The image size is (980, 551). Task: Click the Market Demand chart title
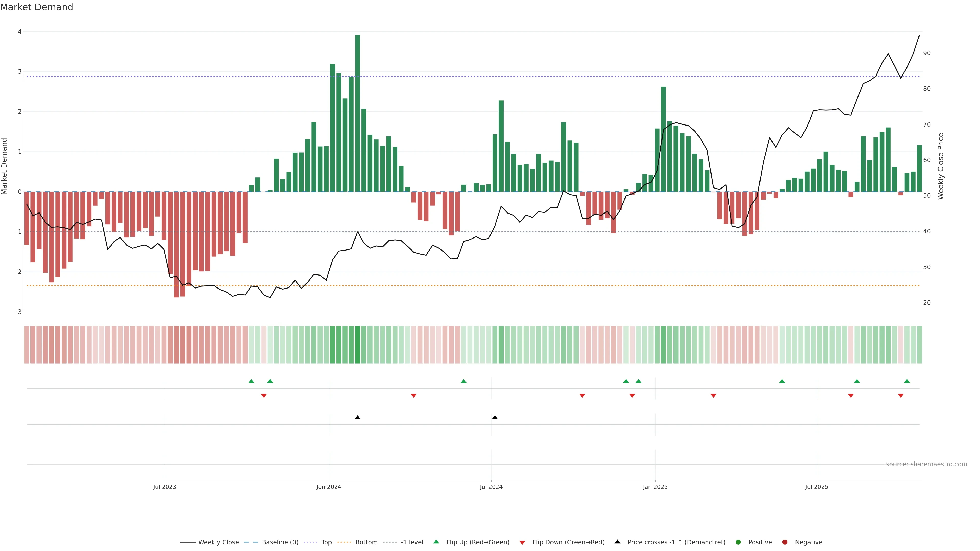[36, 7]
